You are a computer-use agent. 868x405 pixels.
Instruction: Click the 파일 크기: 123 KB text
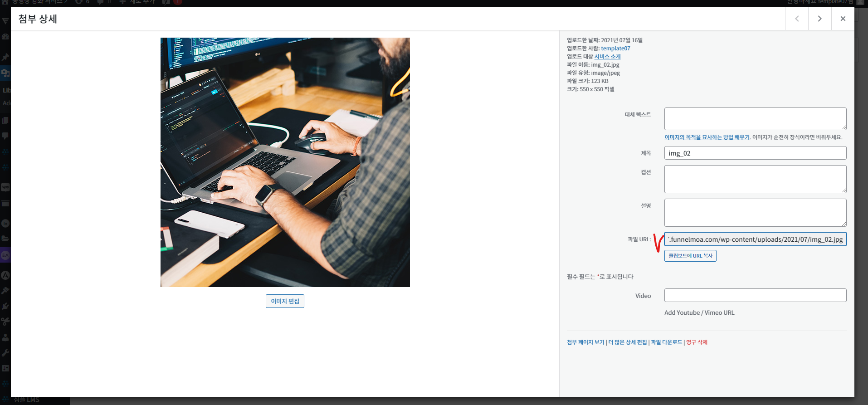(587, 81)
